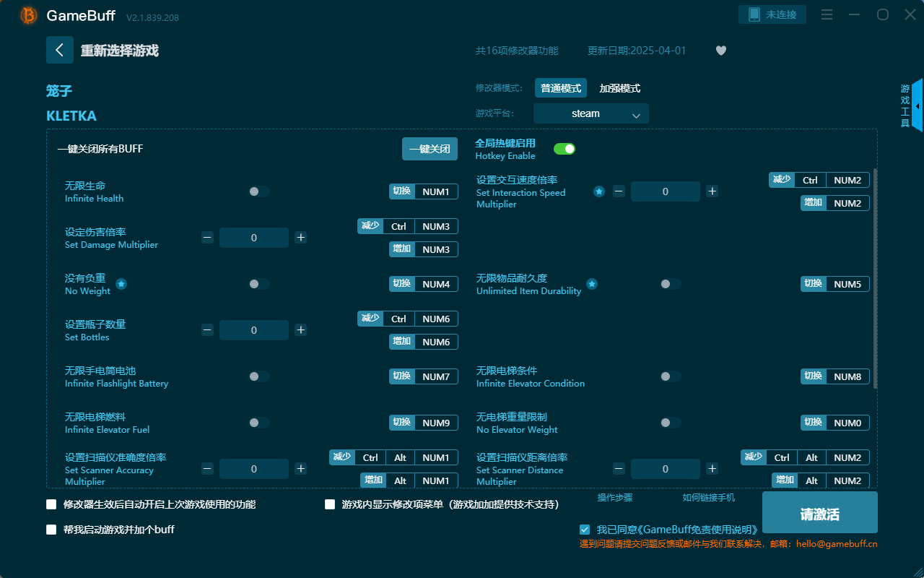This screenshot has height=578, width=924.
Task: Click the Set Damage Multiplier value field
Action: click(x=254, y=237)
